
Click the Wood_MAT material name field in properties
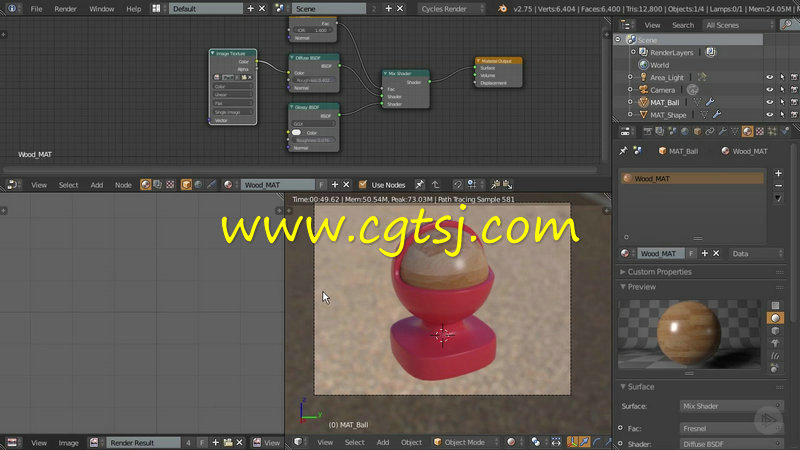[660, 254]
